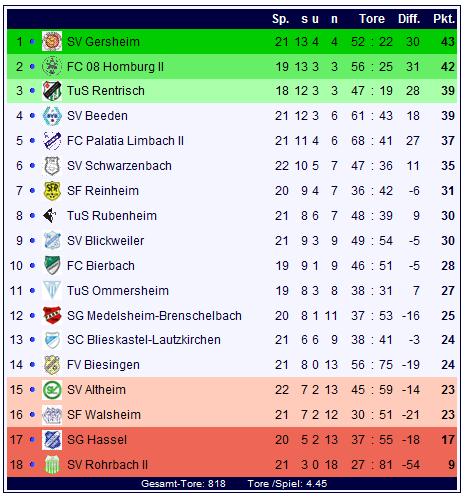Click the SV Blickweiler club crest
The height and width of the screenshot is (497, 465).
[52, 240]
